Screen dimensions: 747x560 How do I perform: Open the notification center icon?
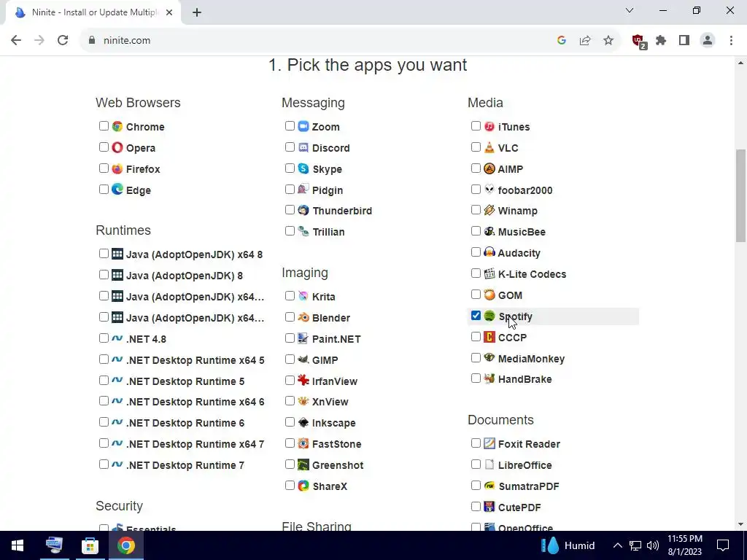click(x=723, y=545)
